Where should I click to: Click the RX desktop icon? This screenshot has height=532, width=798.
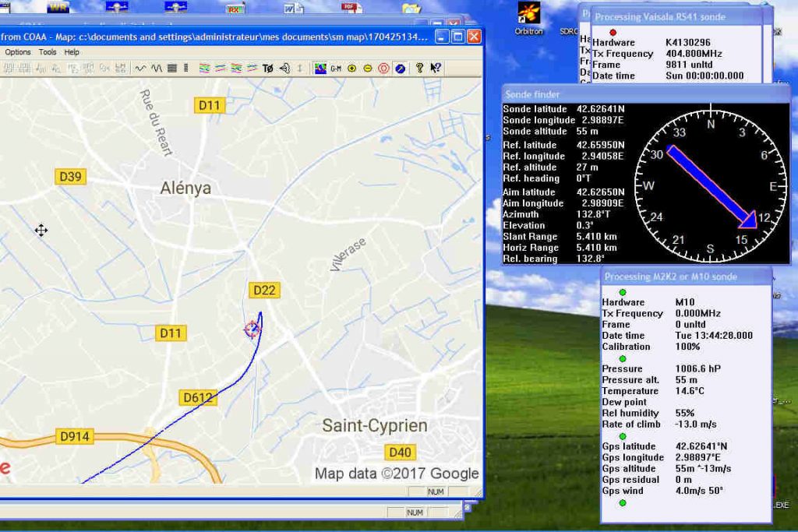coord(235,8)
